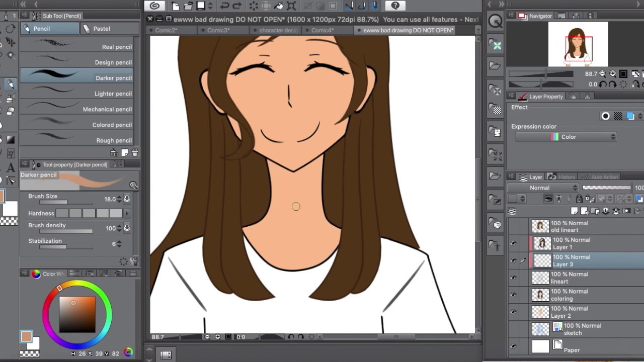644x362 pixels.
Task: Switch to the Comic3 document tab
Action: (x=218, y=30)
